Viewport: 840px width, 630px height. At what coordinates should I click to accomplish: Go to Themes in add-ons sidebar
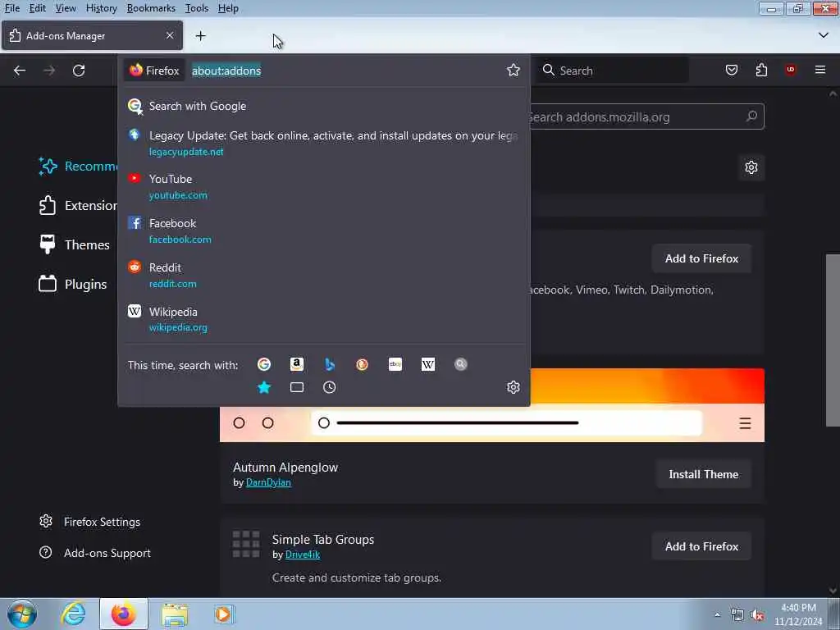coord(75,244)
